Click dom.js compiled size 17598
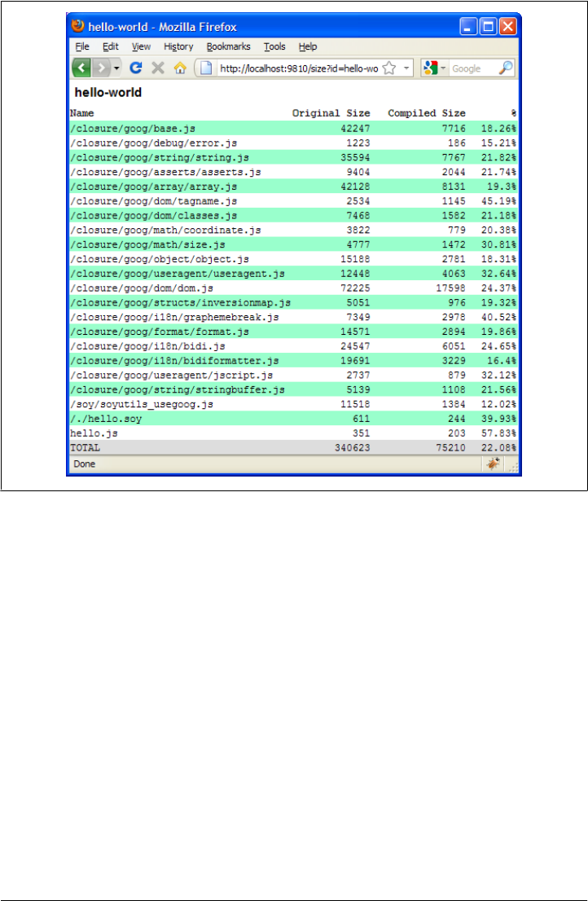This screenshot has width=588, height=901. 450,288
